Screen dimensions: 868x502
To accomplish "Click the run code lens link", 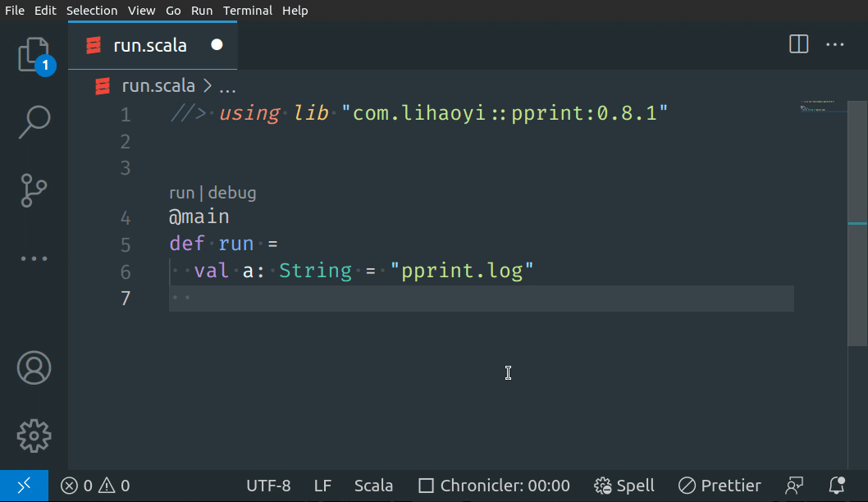I will pyautogui.click(x=181, y=193).
